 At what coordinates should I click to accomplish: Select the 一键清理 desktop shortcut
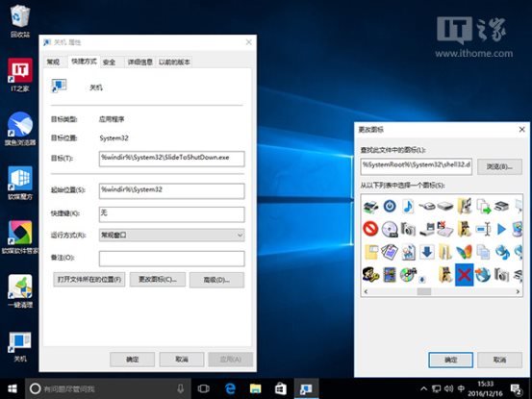tap(20, 291)
